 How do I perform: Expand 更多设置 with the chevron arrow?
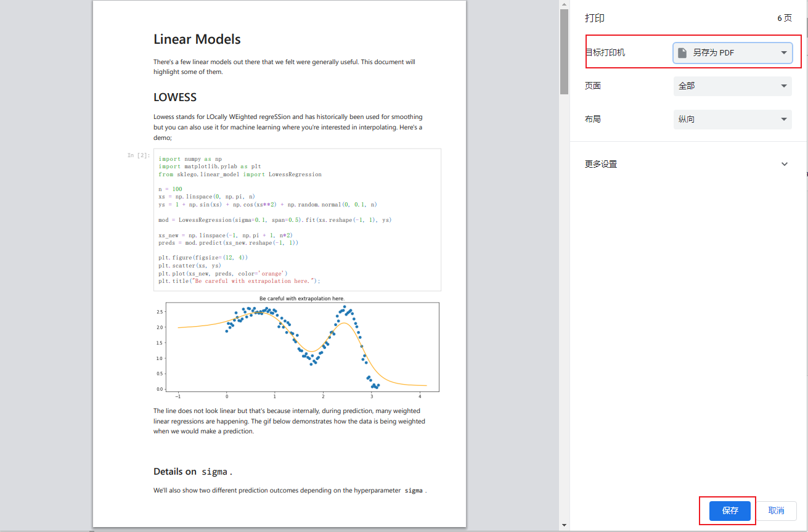[785, 164]
